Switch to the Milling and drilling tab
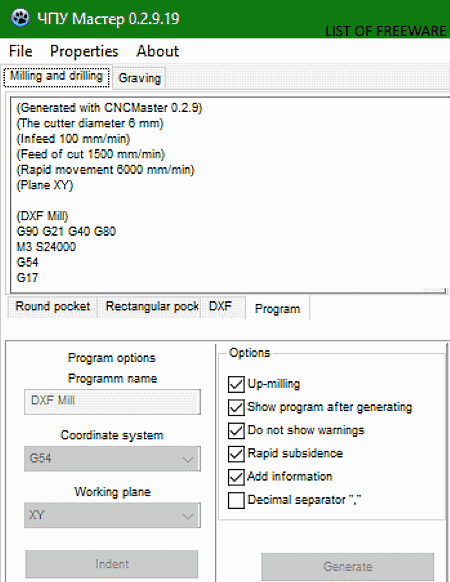The height and width of the screenshot is (582, 450). 56,76
